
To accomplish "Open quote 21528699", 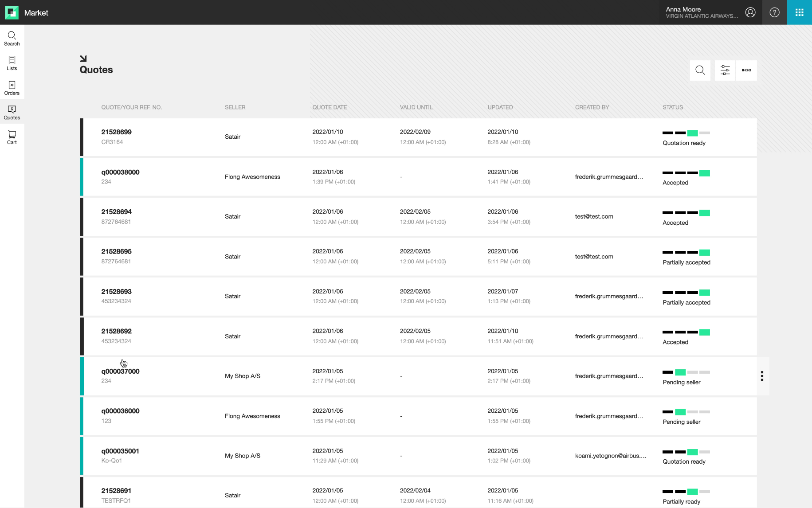I will click(x=116, y=132).
